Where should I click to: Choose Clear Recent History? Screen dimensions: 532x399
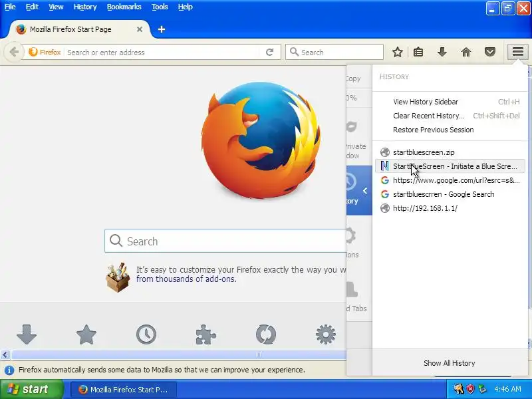[x=450, y=116]
